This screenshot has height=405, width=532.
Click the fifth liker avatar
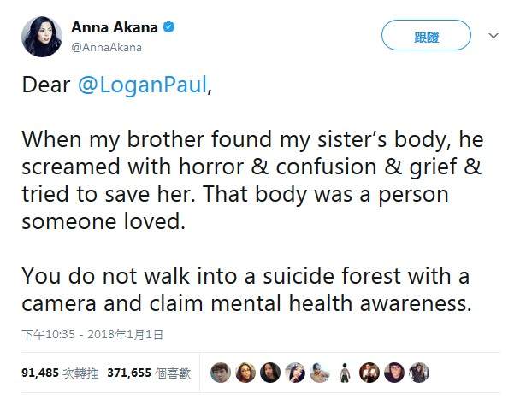(x=319, y=373)
